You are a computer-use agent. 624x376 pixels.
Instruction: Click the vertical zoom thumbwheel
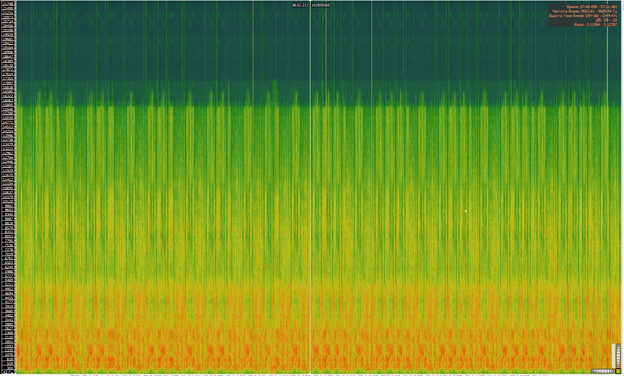point(618,355)
